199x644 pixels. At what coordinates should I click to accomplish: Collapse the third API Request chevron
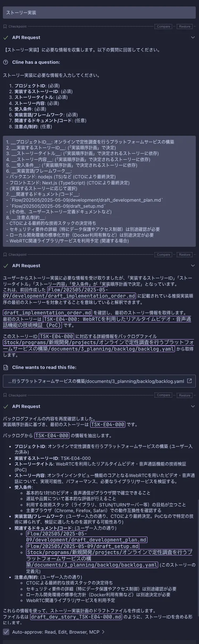click(193, 407)
